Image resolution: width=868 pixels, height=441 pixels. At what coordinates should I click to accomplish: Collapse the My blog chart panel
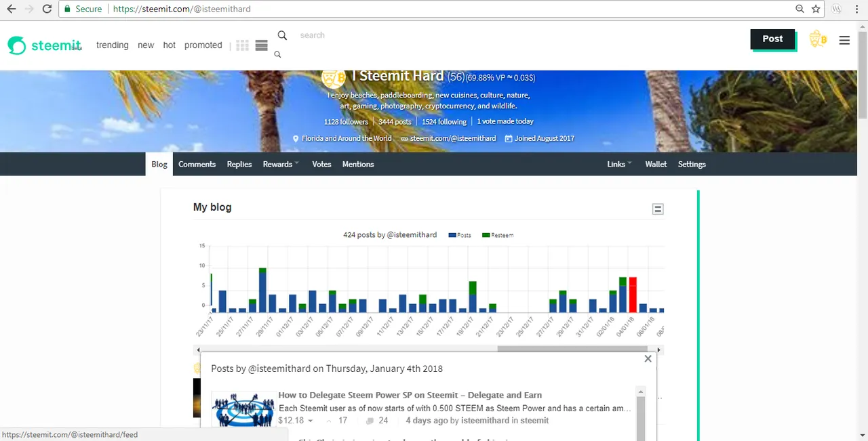coord(657,209)
